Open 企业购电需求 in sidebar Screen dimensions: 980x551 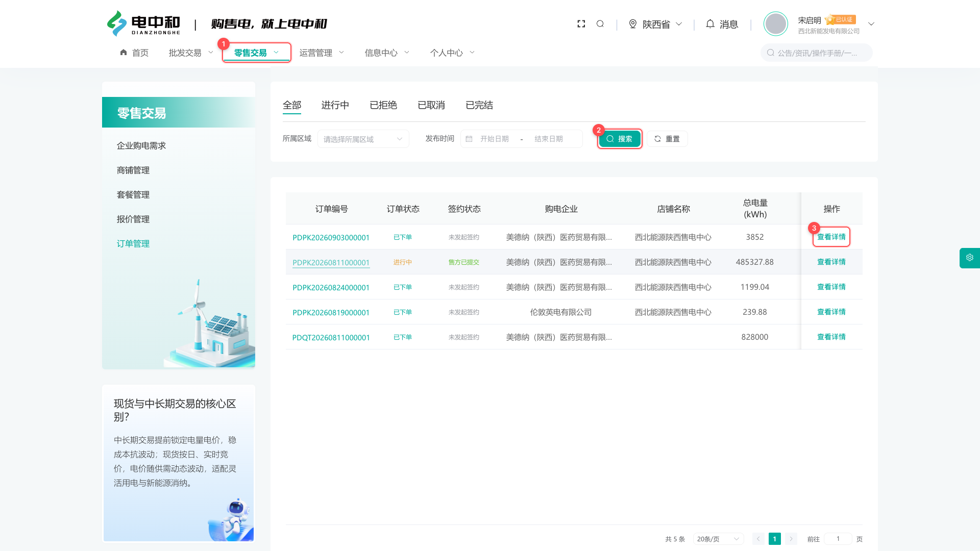click(x=141, y=146)
